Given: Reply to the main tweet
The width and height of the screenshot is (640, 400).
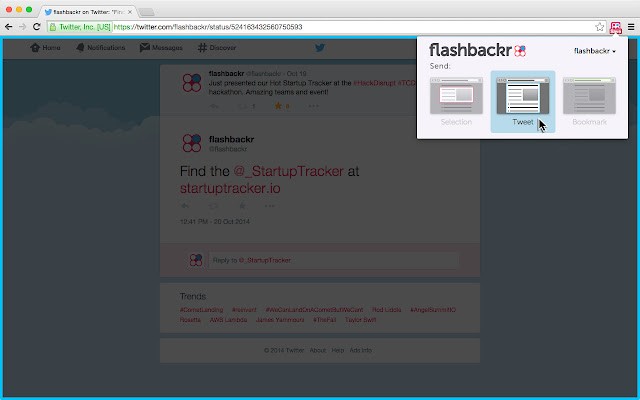Looking at the screenshot, I should point(185,206).
